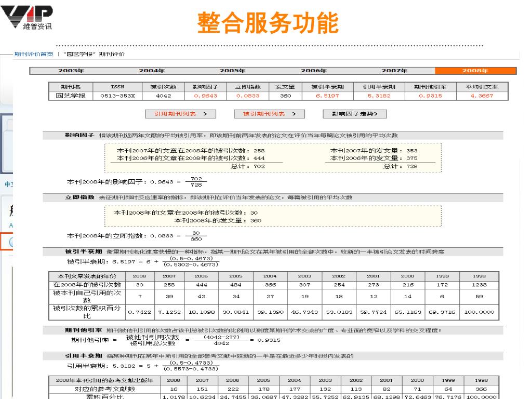Viewport: 532px width, 399px height.
Task: Click the 影响因子走势 button
Action: (x=354, y=114)
